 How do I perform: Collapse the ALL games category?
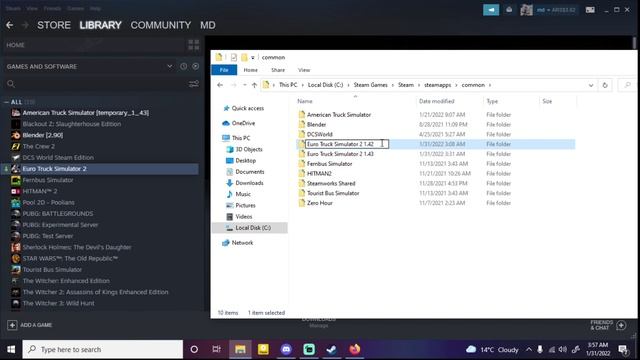6,102
